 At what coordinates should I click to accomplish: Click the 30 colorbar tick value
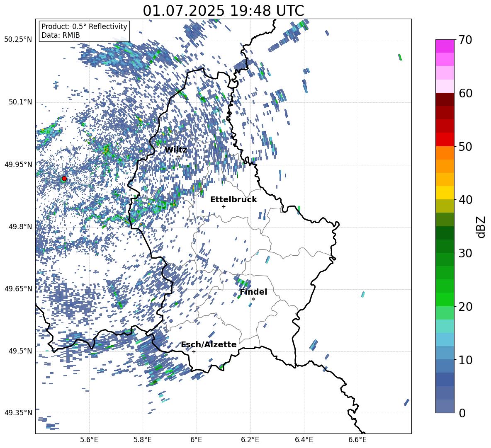point(465,253)
